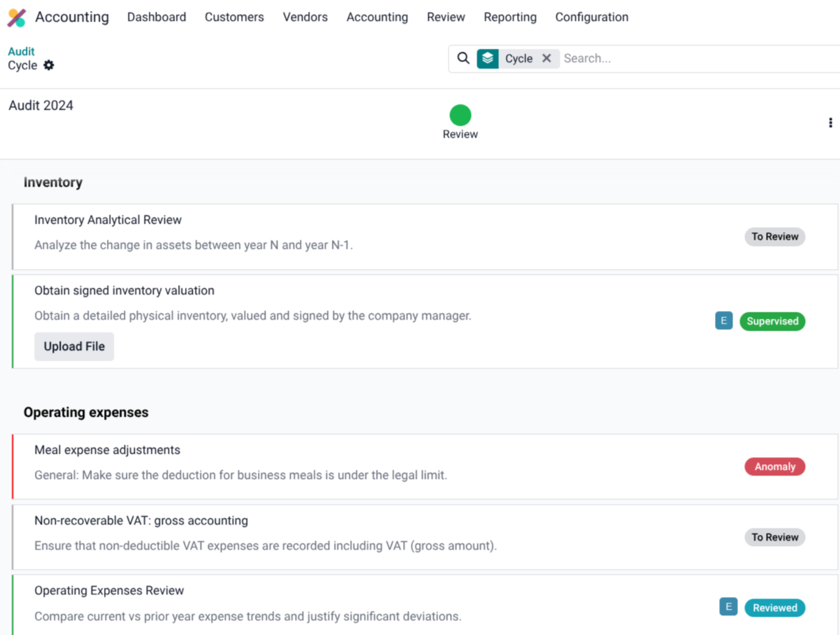840x635 pixels.
Task: Remove the Cycle filter with the X
Action: coord(547,58)
